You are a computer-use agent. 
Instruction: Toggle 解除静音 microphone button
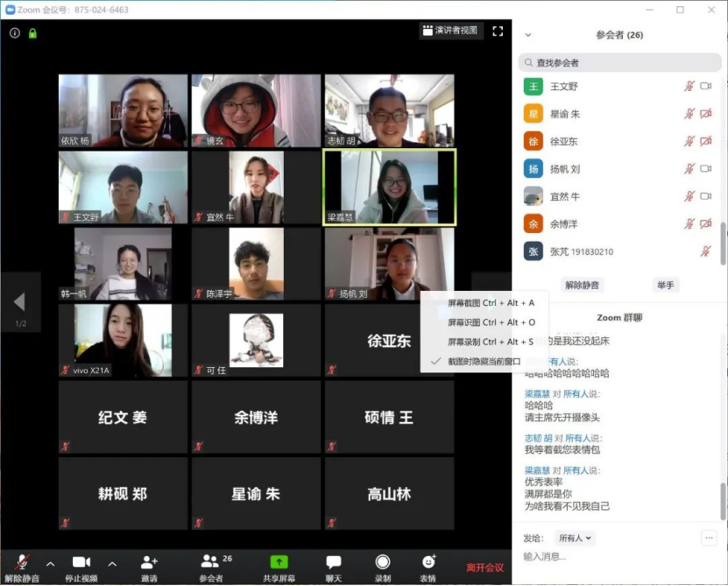[21, 562]
